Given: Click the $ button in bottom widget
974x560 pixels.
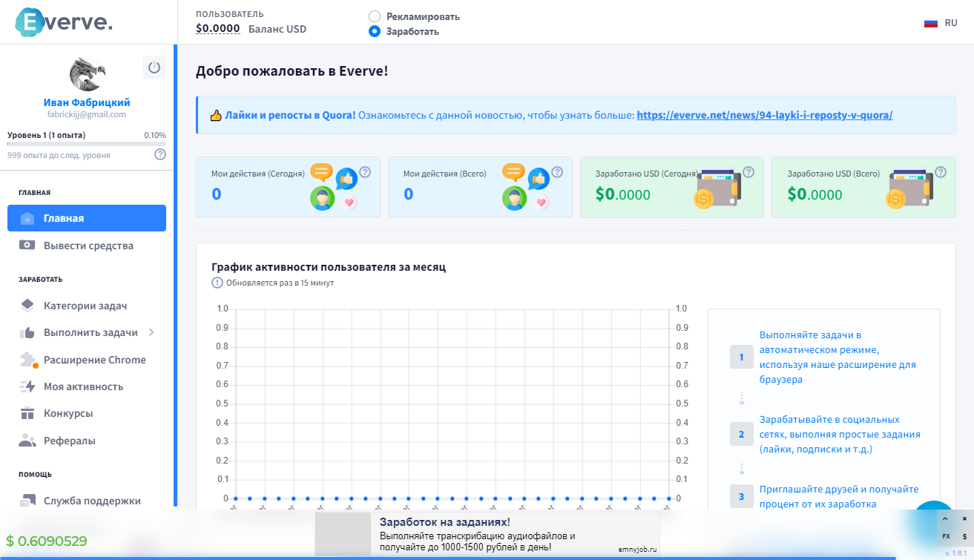Looking at the screenshot, I should point(964,536).
